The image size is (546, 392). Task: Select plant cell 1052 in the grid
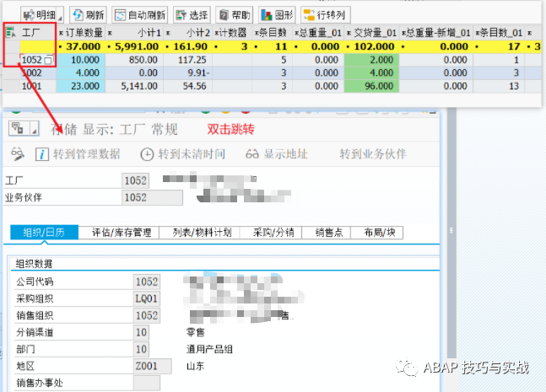[x=32, y=60]
